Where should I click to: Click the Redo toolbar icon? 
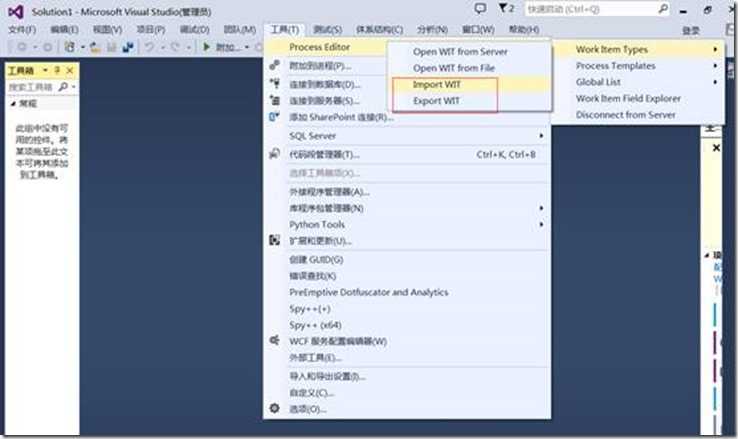tap(175, 47)
